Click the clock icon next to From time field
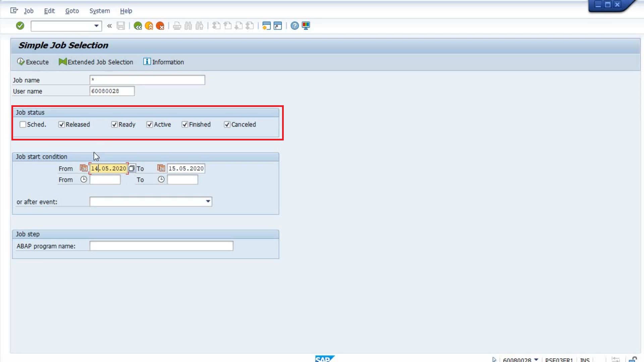This screenshot has height=362, width=644. 84,179
